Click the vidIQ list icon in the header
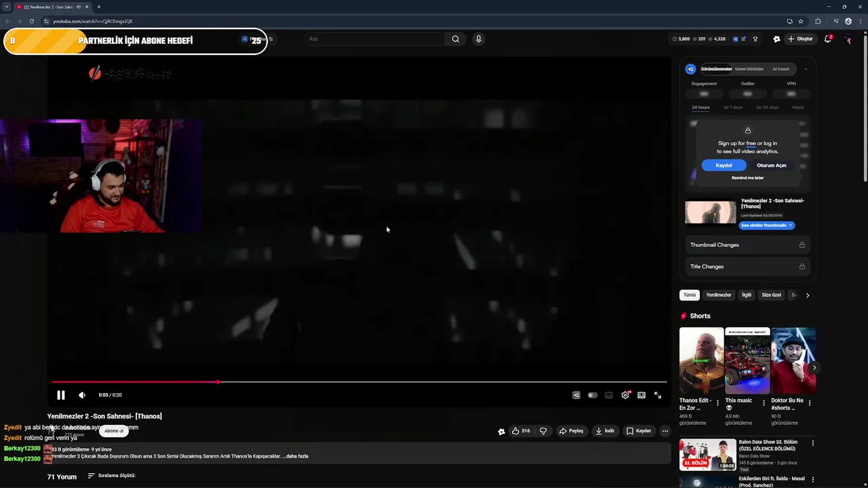The width and height of the screenshot is (868, 488). pos(745,39)
